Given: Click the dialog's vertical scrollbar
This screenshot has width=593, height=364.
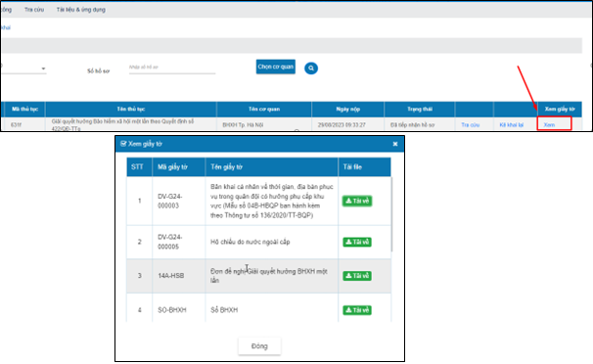Looking at the screenshot, I should click(391, 214).
